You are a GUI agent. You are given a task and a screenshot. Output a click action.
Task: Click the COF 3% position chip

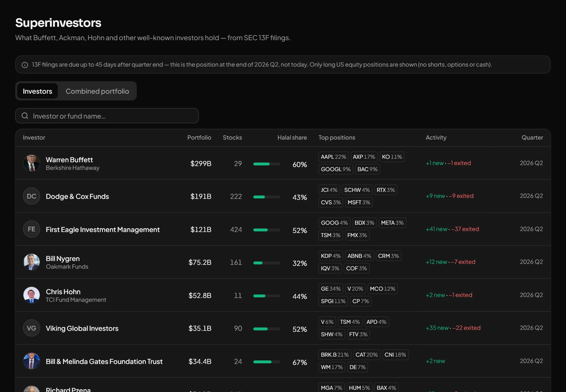click(357, 268)
